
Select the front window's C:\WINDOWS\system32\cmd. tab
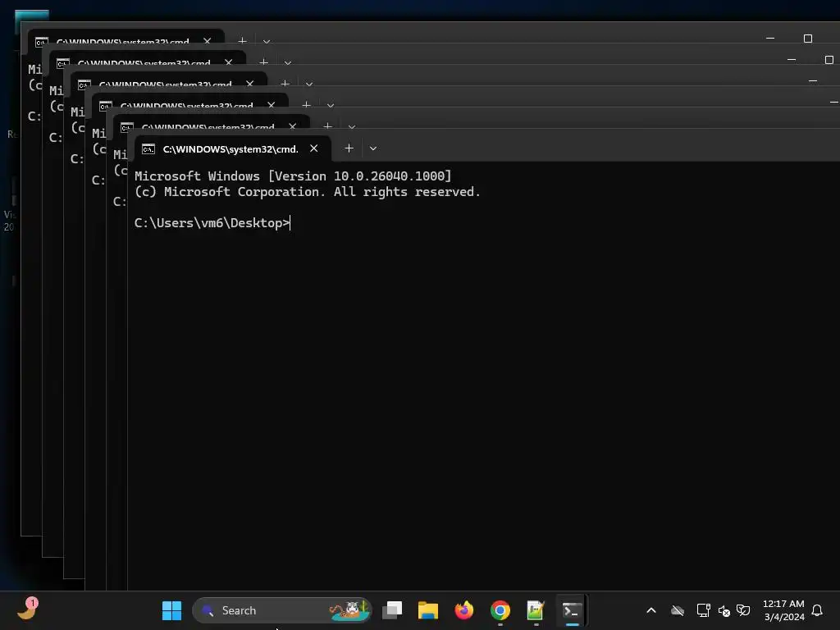233,148
